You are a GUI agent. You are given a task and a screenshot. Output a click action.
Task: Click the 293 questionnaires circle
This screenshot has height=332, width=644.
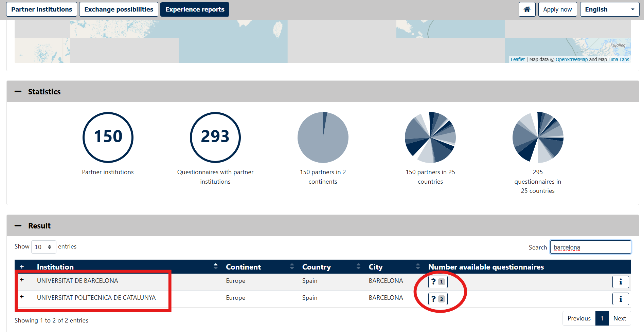[215, 137]
